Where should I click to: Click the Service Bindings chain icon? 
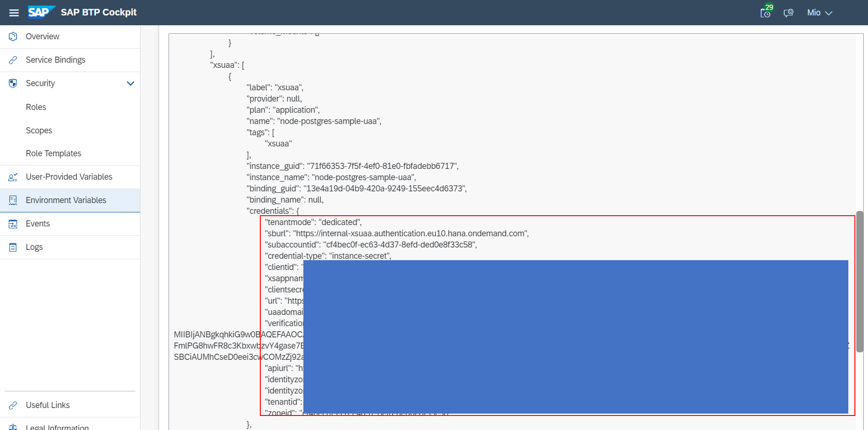tap(13, 60)
